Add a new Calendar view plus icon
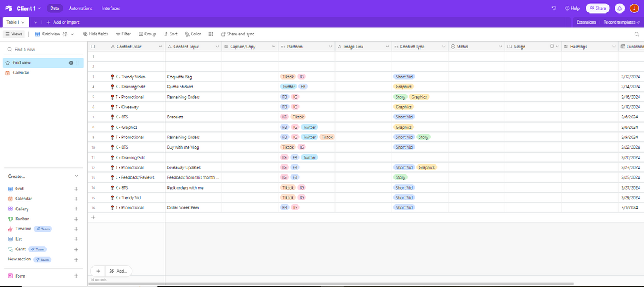Viewport: 644px width, 287px height. (76, 199)
